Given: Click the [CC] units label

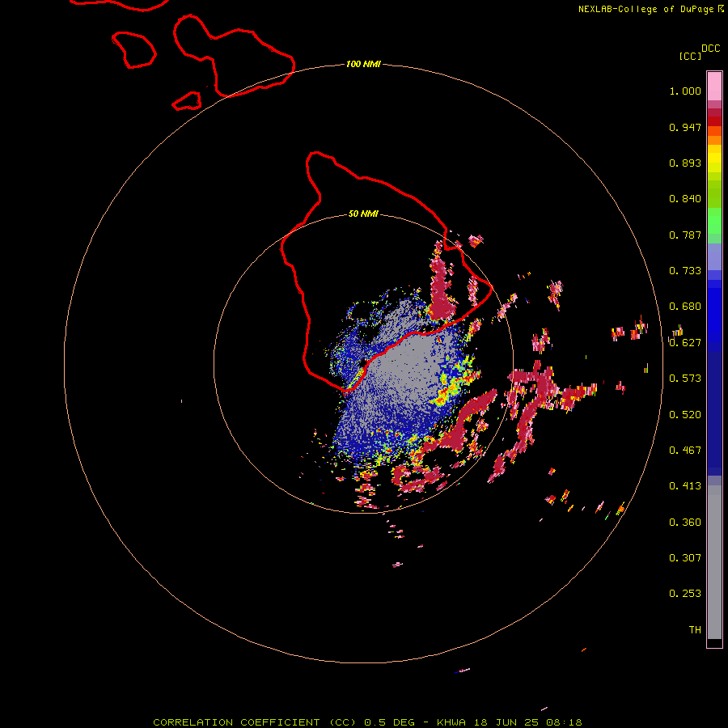Looking at the screenshot, I should 691,56.
